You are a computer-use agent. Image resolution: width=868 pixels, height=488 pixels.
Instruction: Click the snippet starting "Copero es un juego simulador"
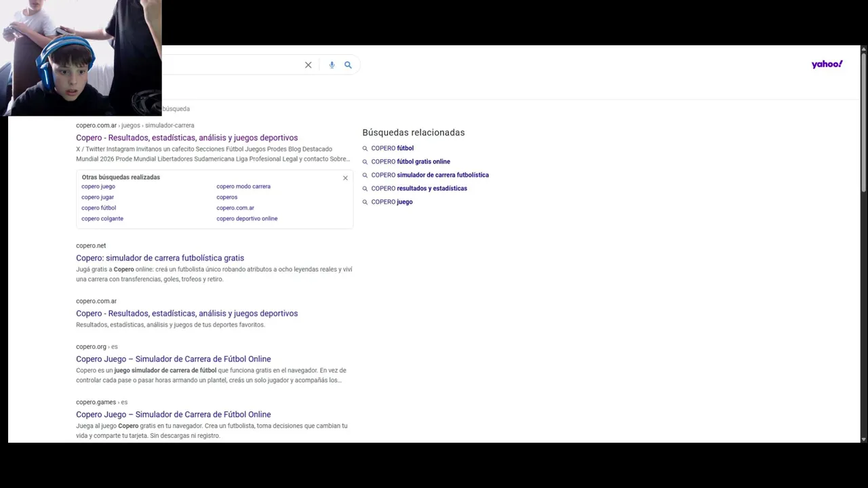(211, 375)
